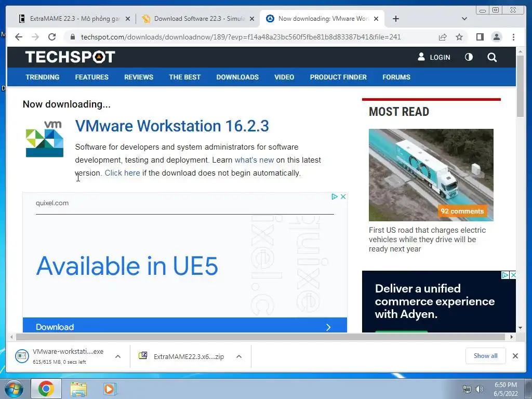
Task: Go back to the previous page
Action: click(x=19, y=37)
